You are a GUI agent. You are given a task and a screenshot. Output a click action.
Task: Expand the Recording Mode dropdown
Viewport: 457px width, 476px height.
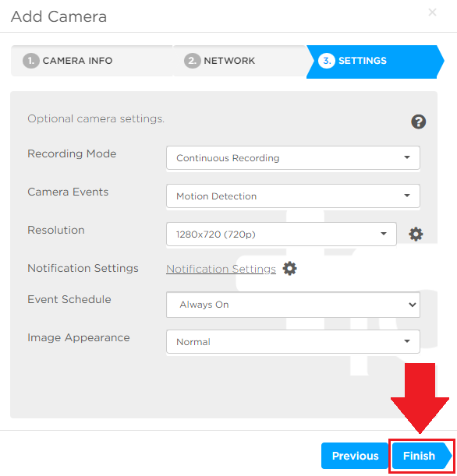pos(293,158)
